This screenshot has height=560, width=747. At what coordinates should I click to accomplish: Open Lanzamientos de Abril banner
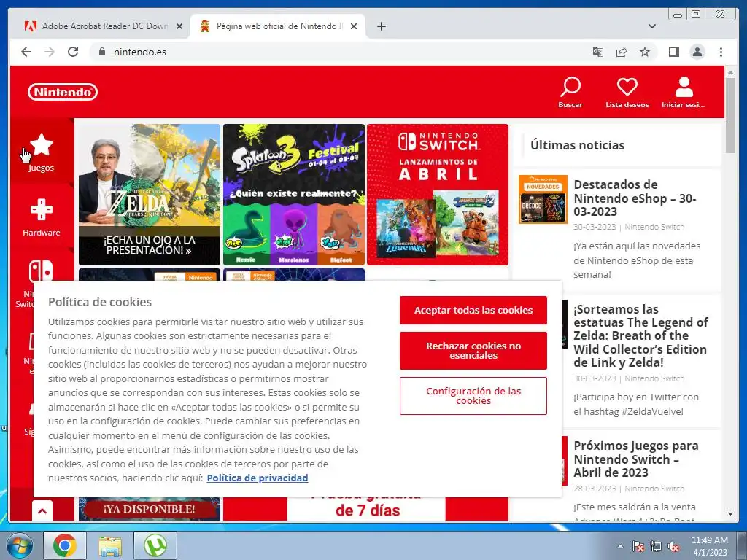pyautogui.click(x=438, y=194)
